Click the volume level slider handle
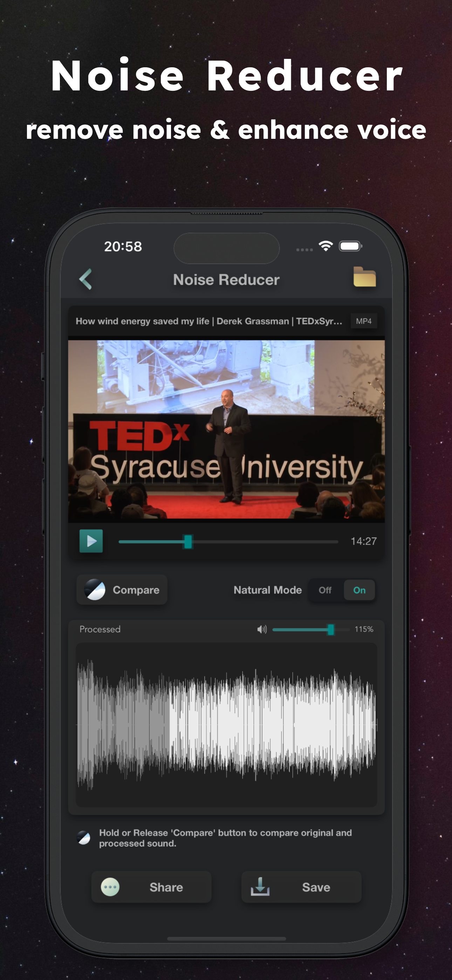Viewport: 452px width, 980px height. [331, 629]
